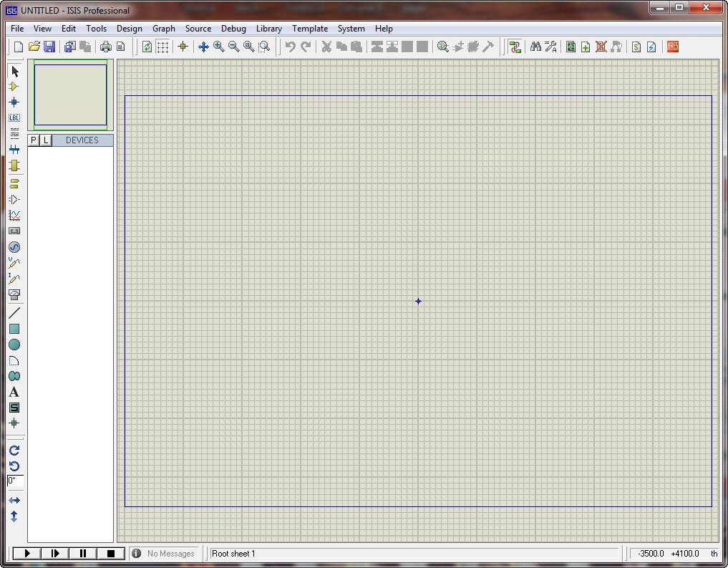Generate the Bill of Materials
Screen dimensions: 728x568
[636, 47]
